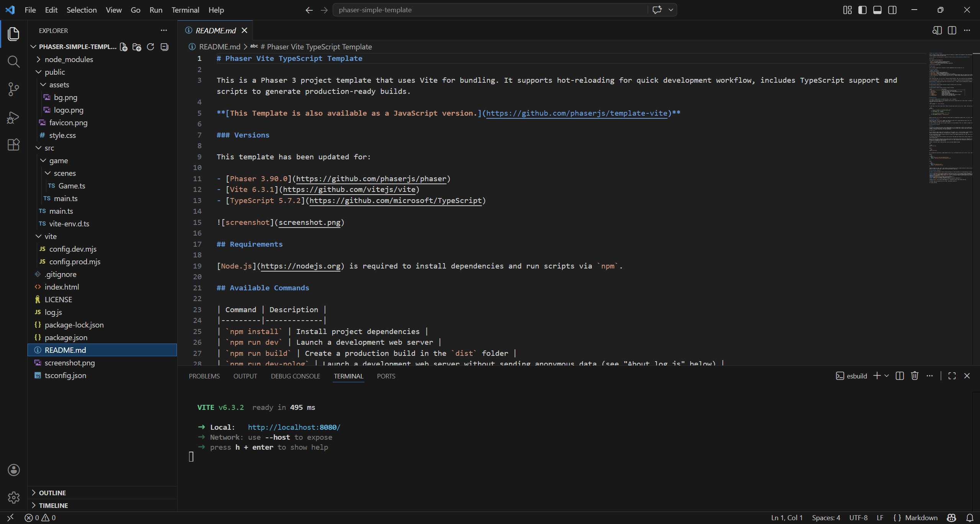Expand the node_modules folder
This screenshot has height=524, width=980.
click(x=69, y=59)
